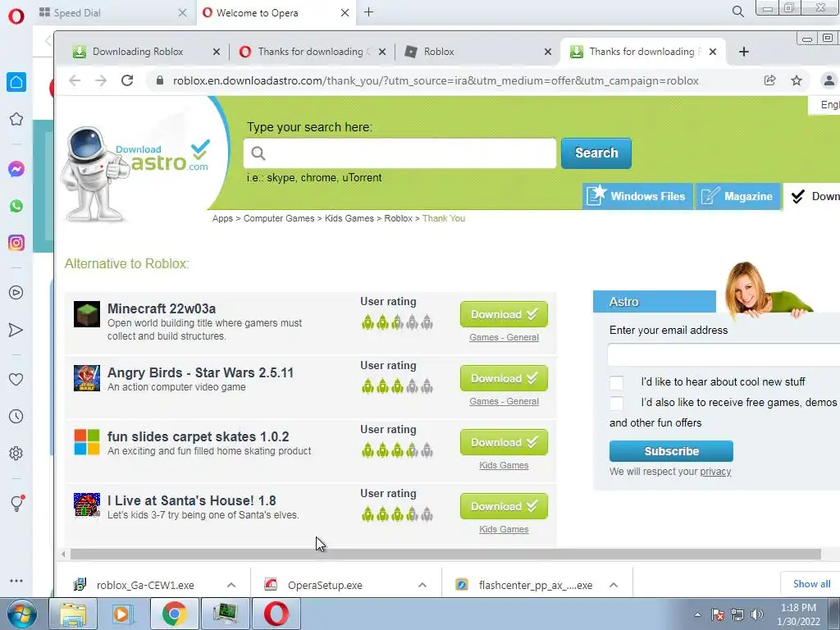Open new tab in Opera window
Image resolution: width=840 pixels, height=630 pixels.
[368, 11]
